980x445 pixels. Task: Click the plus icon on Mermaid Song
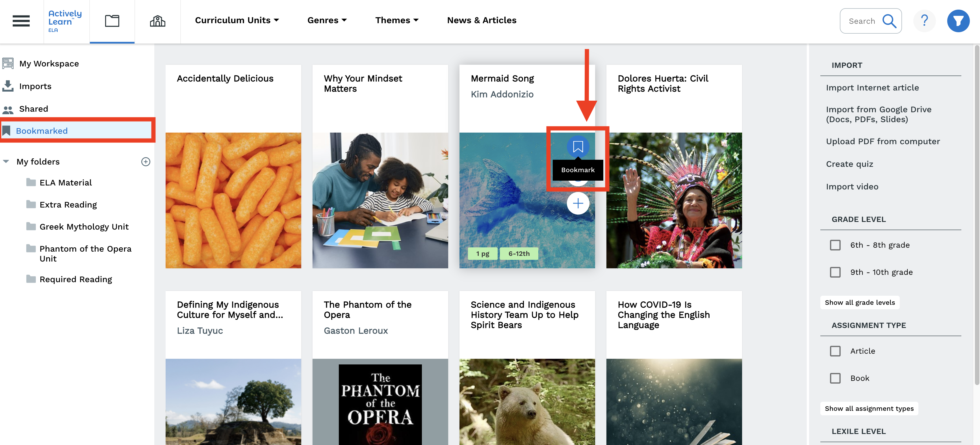[578, 203]
